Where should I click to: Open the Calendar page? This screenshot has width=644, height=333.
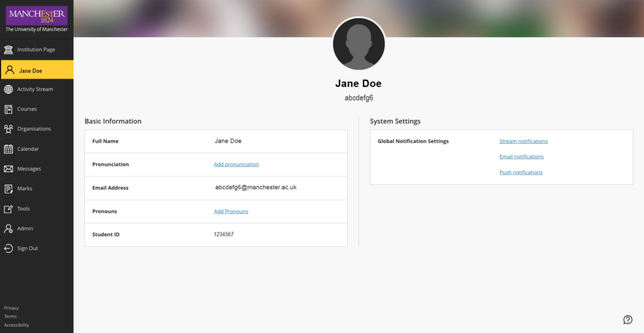click(x=36, y=149)
